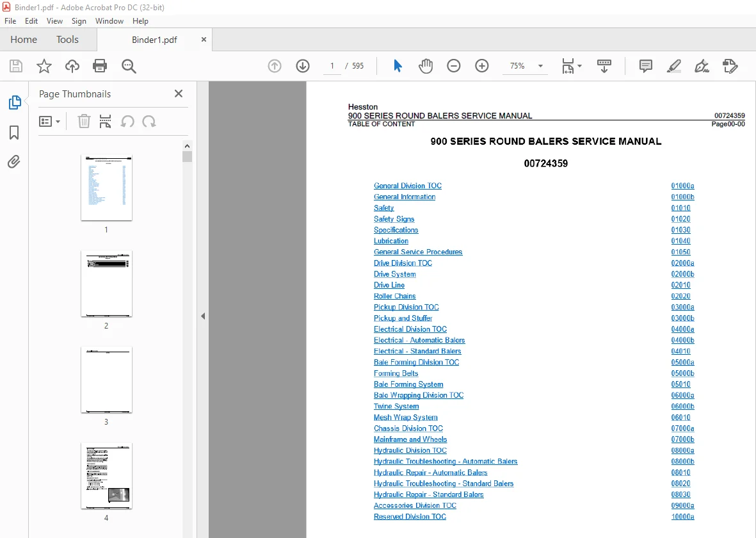The height and width of the screenshot is (538, 756).
Task: Open Mesh Wrap System link
Action: pos(405,418)
